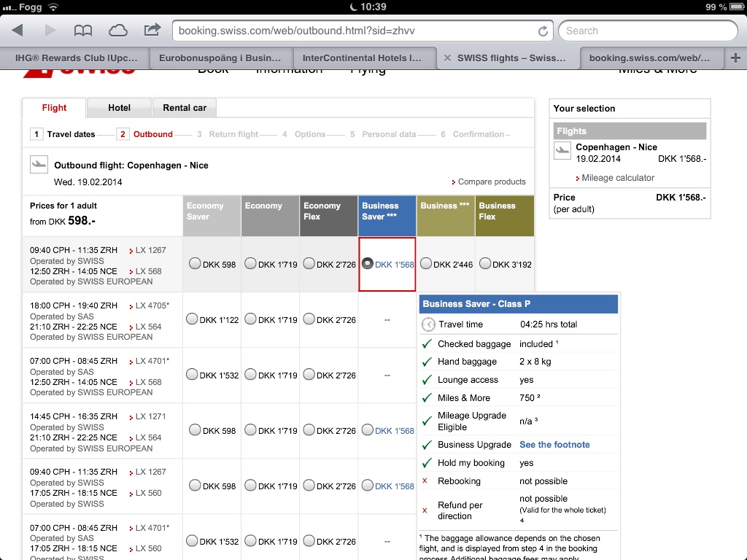
Task: Open iCloud tabs cloud icon
Action: 117,31
